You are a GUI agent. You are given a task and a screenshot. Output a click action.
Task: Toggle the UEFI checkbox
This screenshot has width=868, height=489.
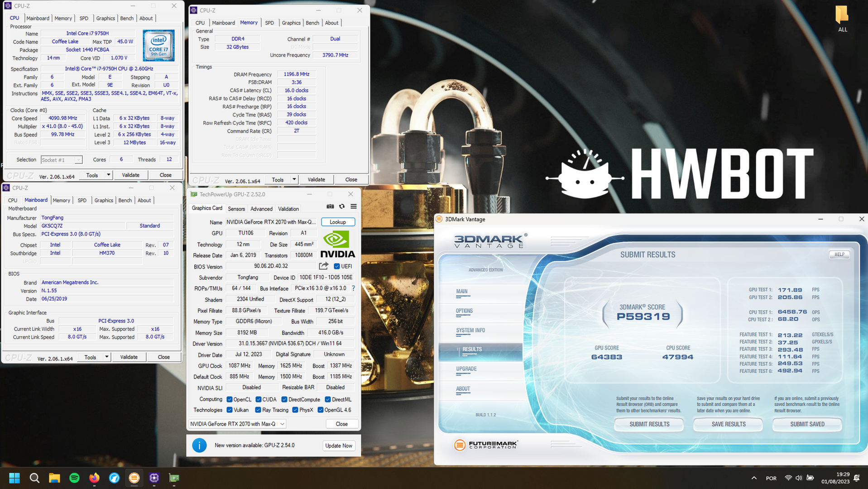coord(337,266)
